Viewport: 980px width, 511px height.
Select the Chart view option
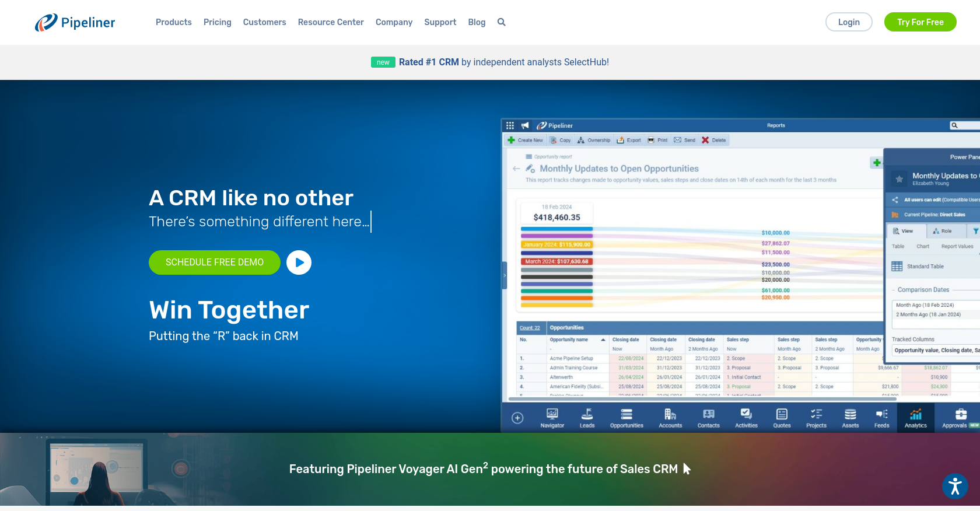(x=923, y=246)
